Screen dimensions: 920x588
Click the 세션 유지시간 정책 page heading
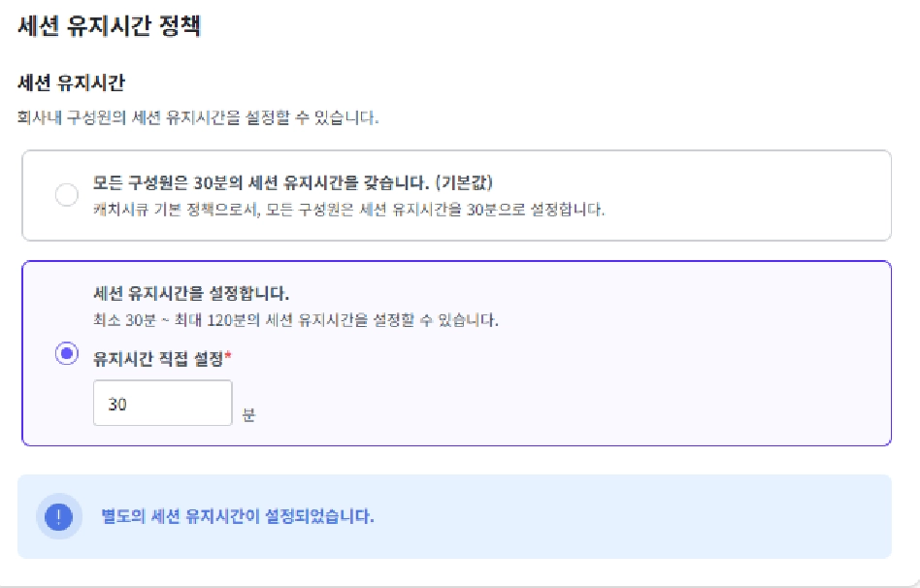click(x=110, y=26)
